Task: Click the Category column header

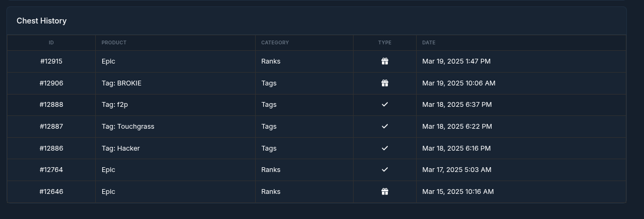Action: [x=275, y=43]
